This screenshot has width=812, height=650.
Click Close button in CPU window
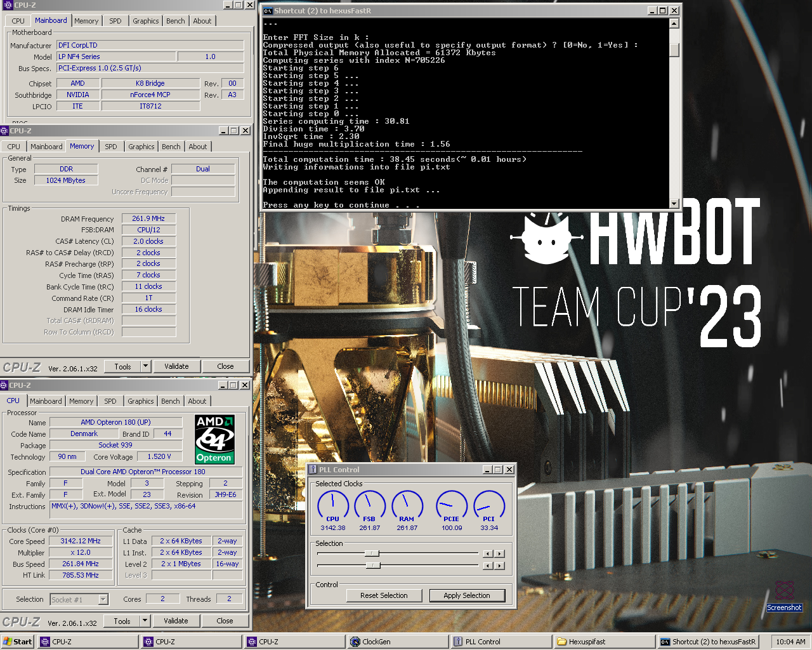(225, 621)
